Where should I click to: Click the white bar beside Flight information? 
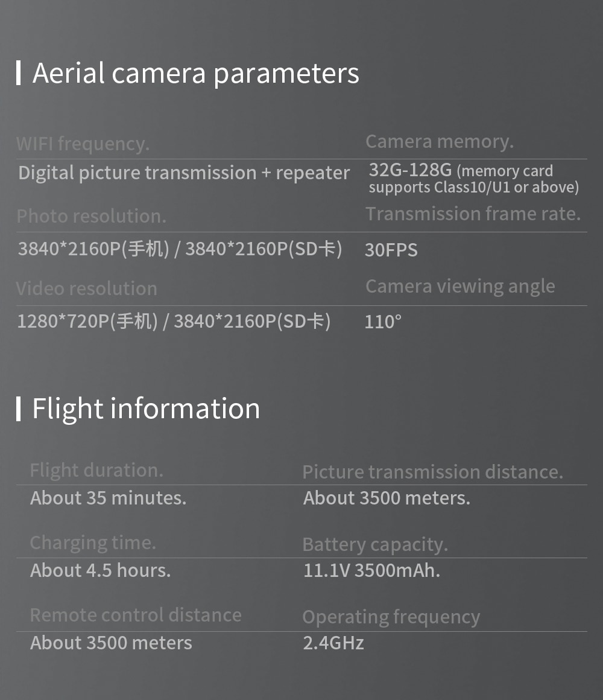pyautogui.click(x=19, y=409)
